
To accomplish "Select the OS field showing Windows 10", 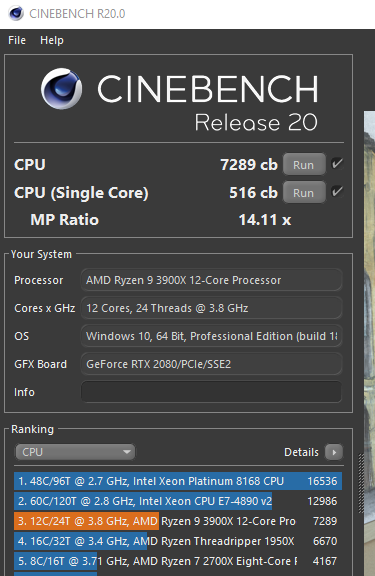I will click(x=211, y=336).
